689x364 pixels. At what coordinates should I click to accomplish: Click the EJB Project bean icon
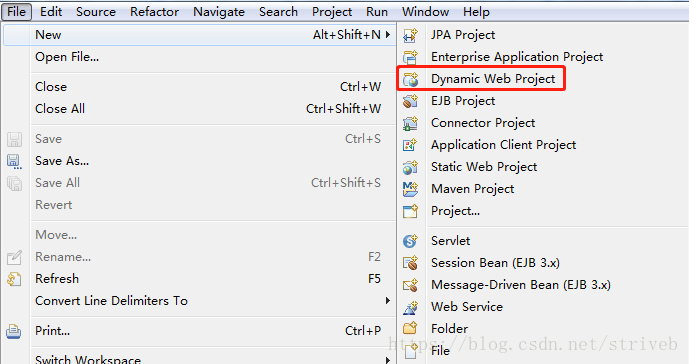[x=410, y=101]
